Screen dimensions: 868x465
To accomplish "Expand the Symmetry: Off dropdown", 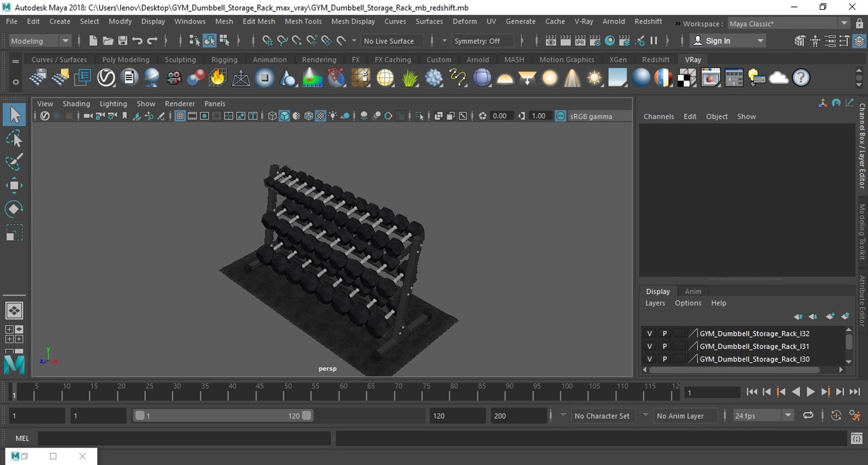I will tap(444, 41).
